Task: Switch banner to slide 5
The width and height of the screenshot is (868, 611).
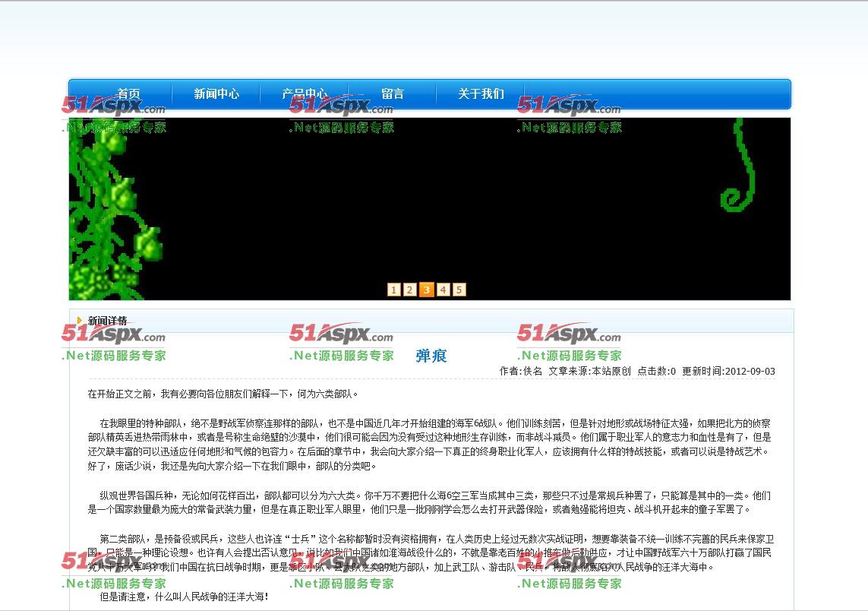Action: point(459,290)
